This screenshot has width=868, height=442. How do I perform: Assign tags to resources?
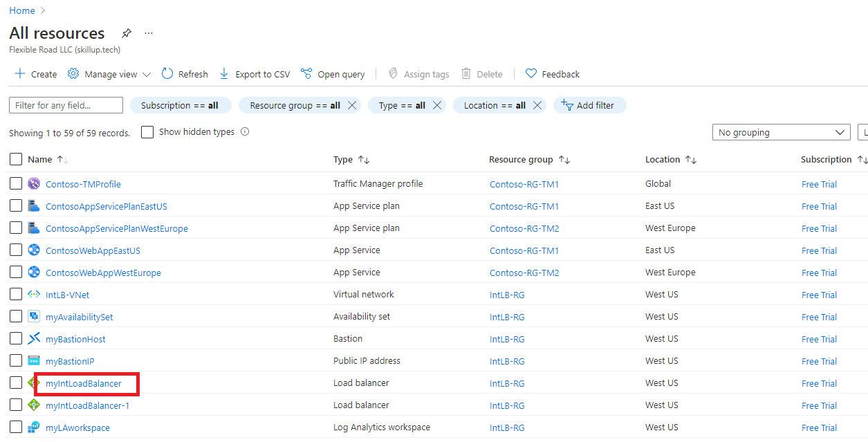click(418, 73)
